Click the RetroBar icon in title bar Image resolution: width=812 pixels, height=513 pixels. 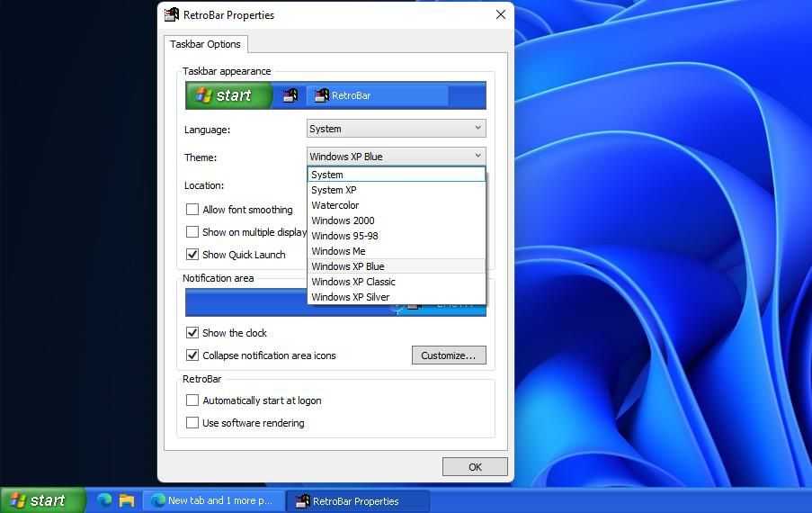pos(172,15)
